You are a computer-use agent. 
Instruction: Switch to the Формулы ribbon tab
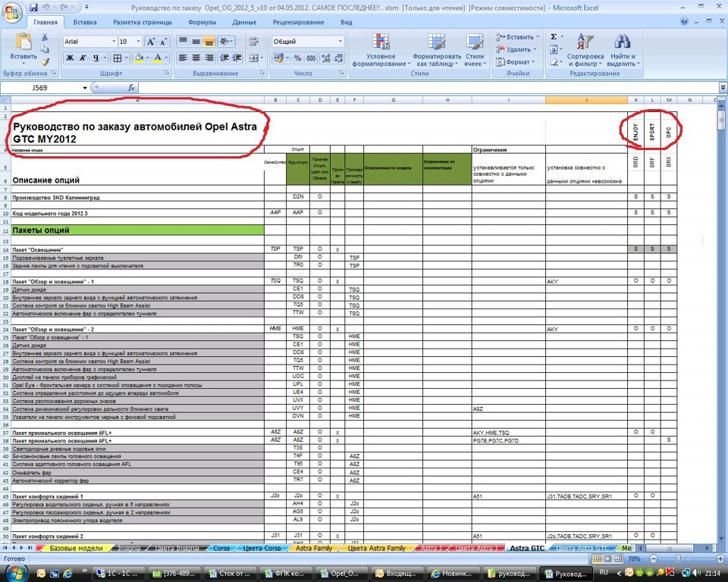[202, 22]
